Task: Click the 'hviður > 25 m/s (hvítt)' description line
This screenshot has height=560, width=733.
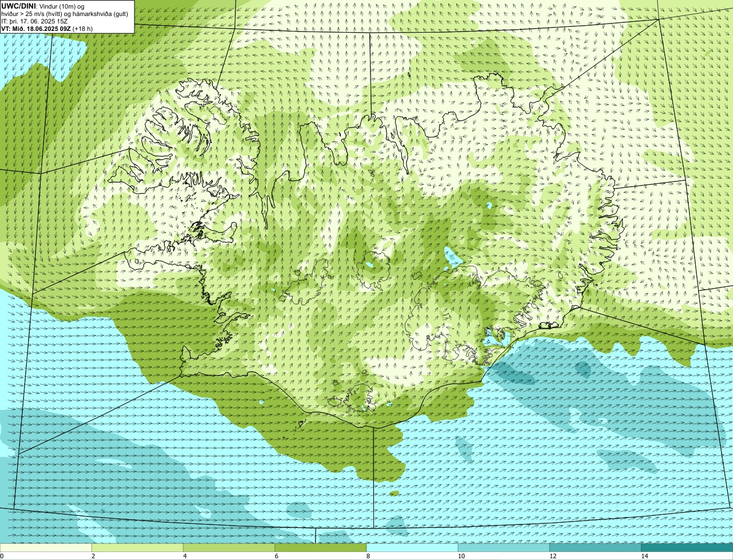Action: 65,13
